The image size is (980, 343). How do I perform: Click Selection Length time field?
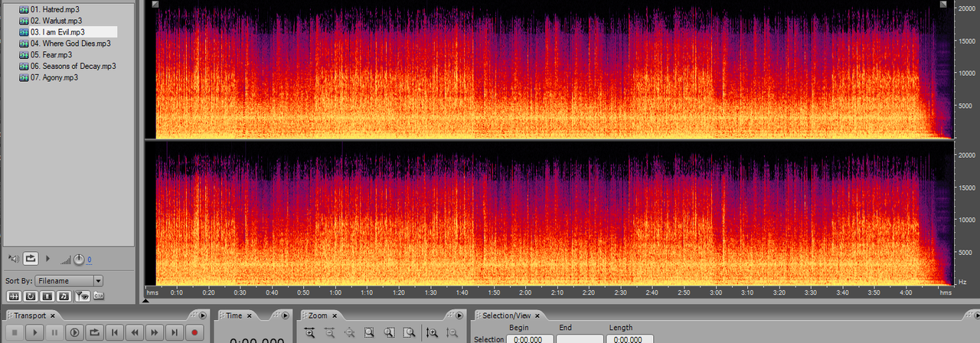[x=629, y=339]
